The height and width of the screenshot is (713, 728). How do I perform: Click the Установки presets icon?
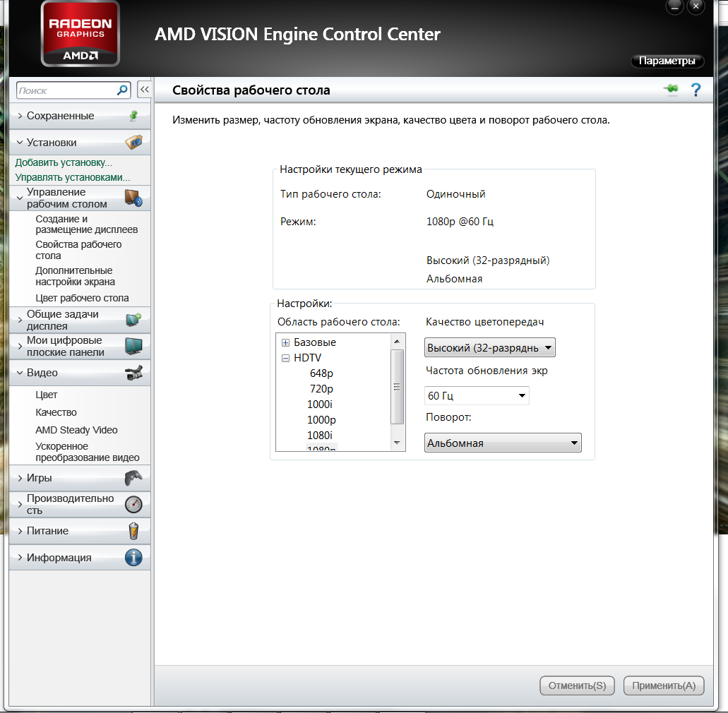pos(133,142)
